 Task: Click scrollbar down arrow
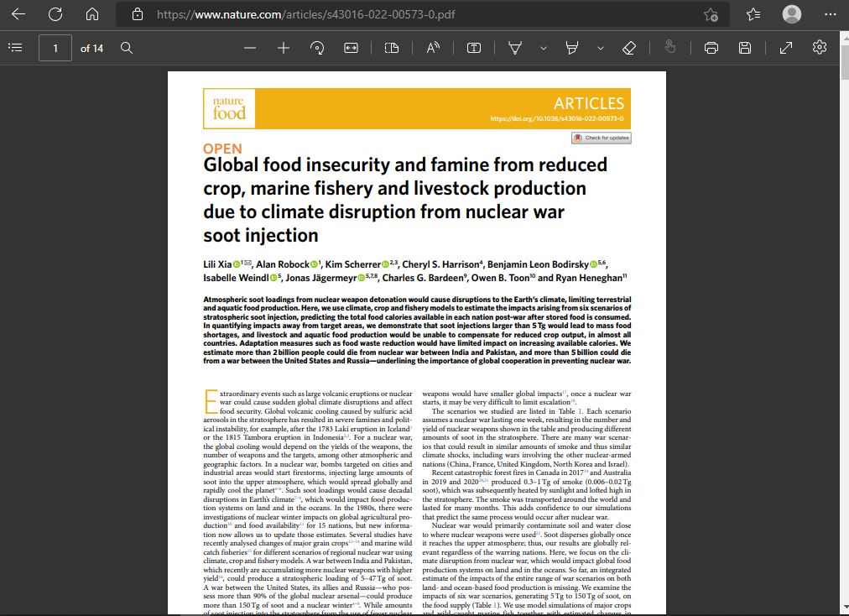click(x=844, y=608)
